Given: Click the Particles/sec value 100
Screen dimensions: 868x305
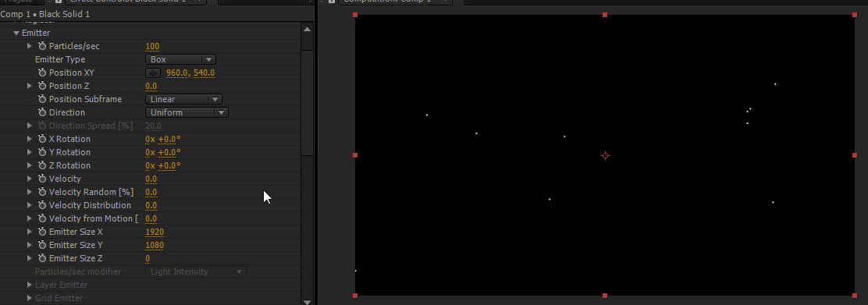Looking at the screenshot, I should coord(152,47).
